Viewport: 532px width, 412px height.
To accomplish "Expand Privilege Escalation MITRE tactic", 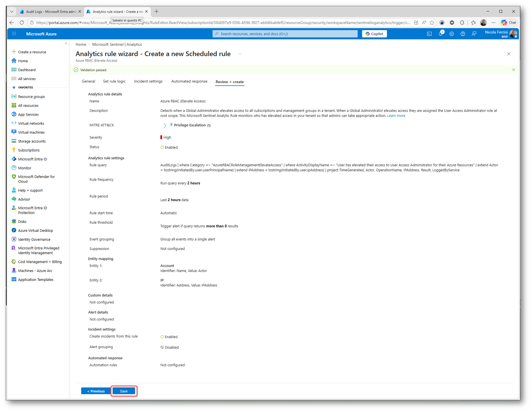I will coord(165,125).
